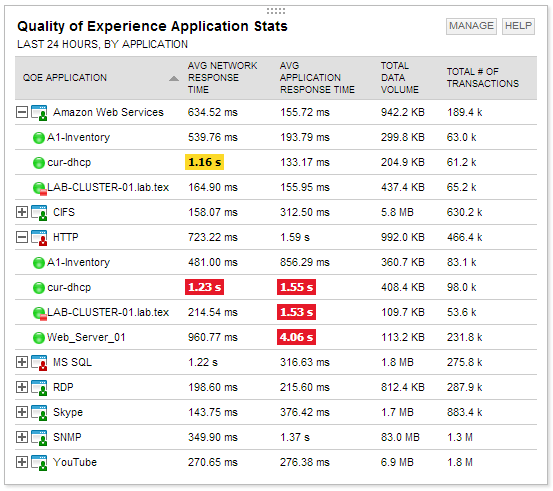Expand the YouTube application row
The height and width of the screenshot is (491, 553).
pyautogui.click(x=22, y=462)
